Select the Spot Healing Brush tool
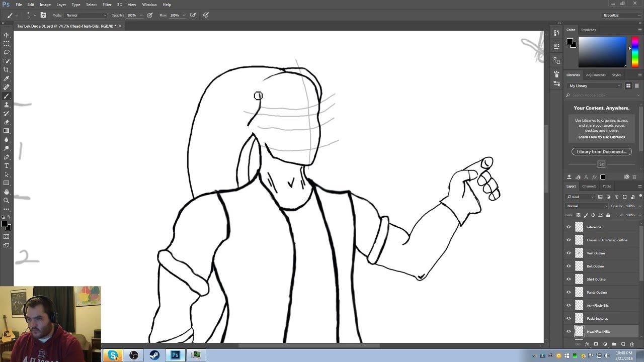Screen dimensions: 644x362 (7, 87)
